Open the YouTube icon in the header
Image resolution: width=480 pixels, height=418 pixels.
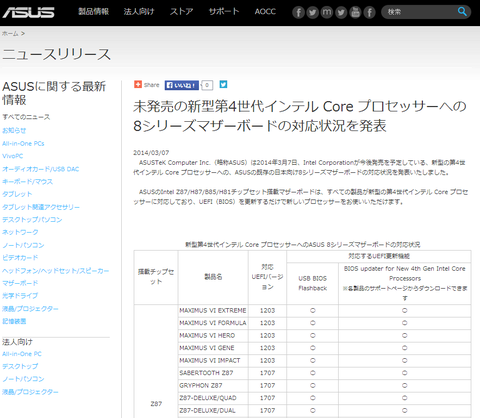coord(355,13)
